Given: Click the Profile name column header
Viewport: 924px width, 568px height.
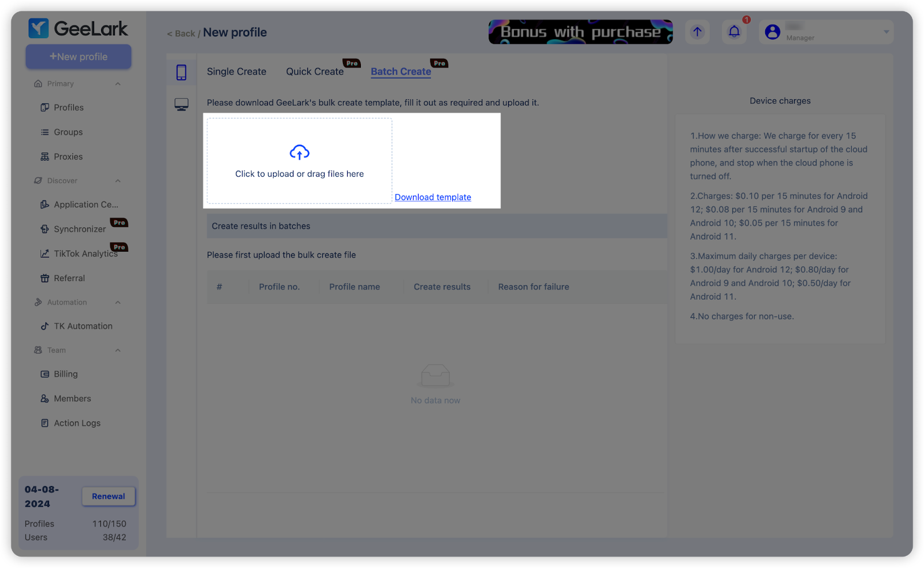Looking at the screenshot, I should click(355, 287).
